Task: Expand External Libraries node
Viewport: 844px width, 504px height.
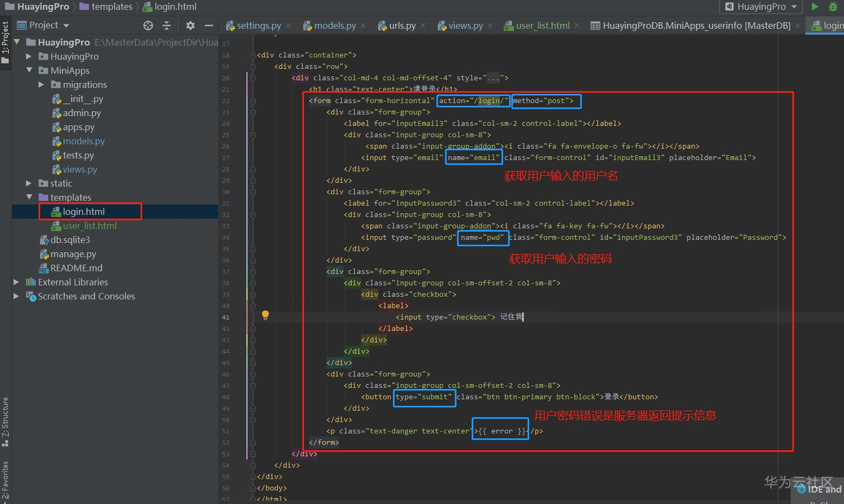Action: point(16,282)
